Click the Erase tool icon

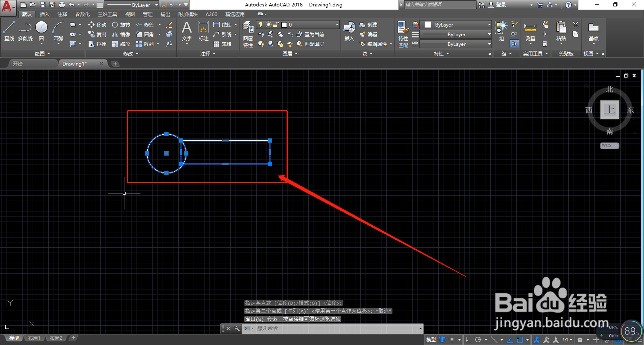pos(169,25)
